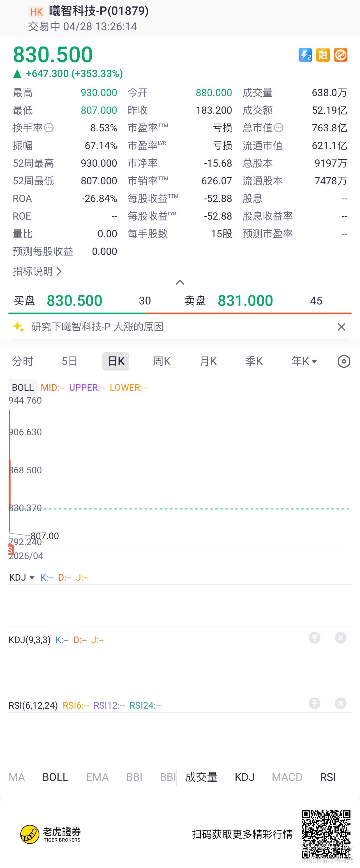Image resolution: width=360 pixels, height=868 pixels.
Task: Tap the orange crossed-circle badge icon
Action: (341, 55)
